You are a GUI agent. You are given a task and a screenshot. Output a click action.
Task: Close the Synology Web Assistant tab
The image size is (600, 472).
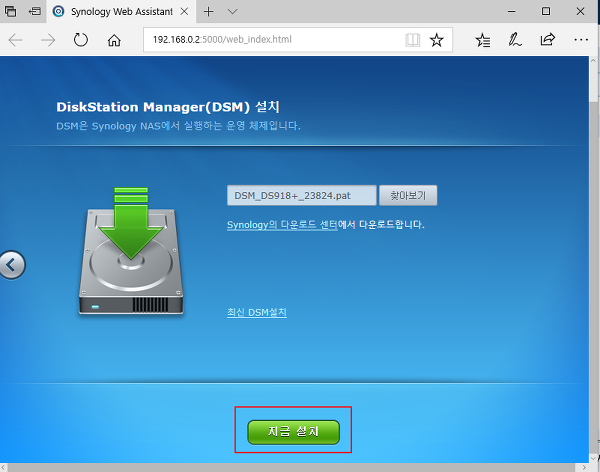coord(184,11)
